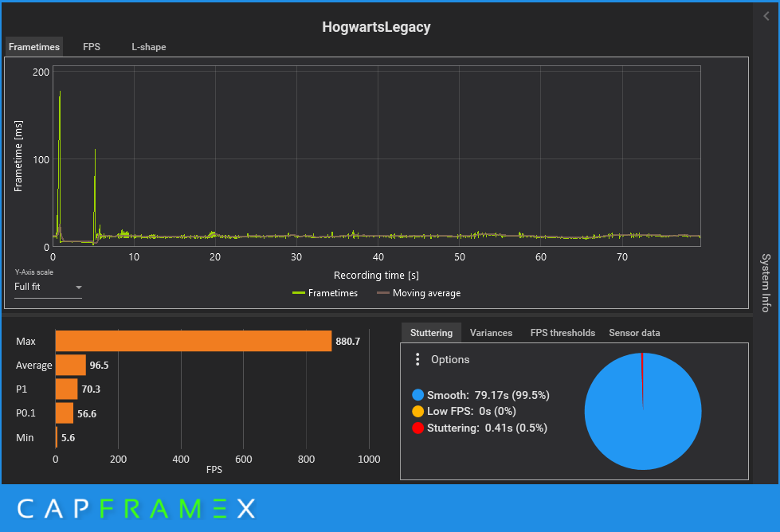Click the 5.6 min value label
This screenshot has width=780, height=532.
(69, 437)
